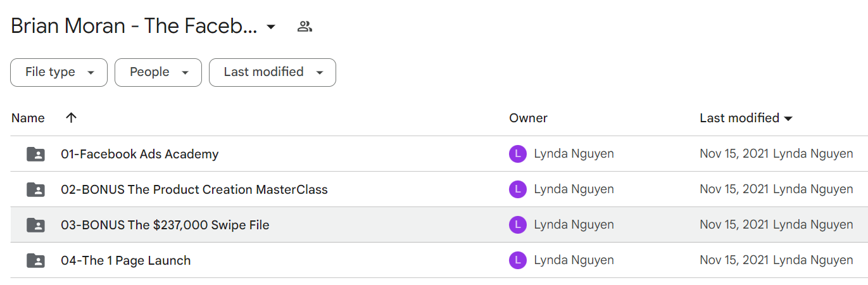
Task: Click Nov 15, 2021 date in Swipe File row
Action: pos(734,225)
